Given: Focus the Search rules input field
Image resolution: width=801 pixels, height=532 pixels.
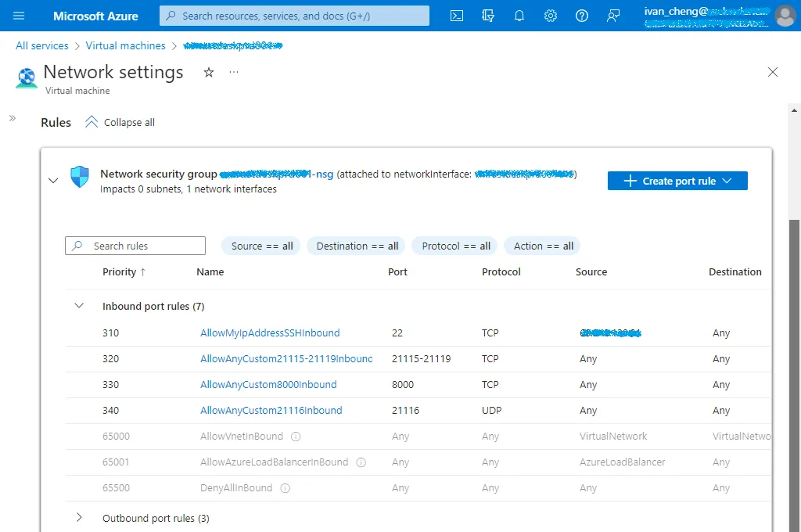Looking at the screenshot, I should coord(135,246).
